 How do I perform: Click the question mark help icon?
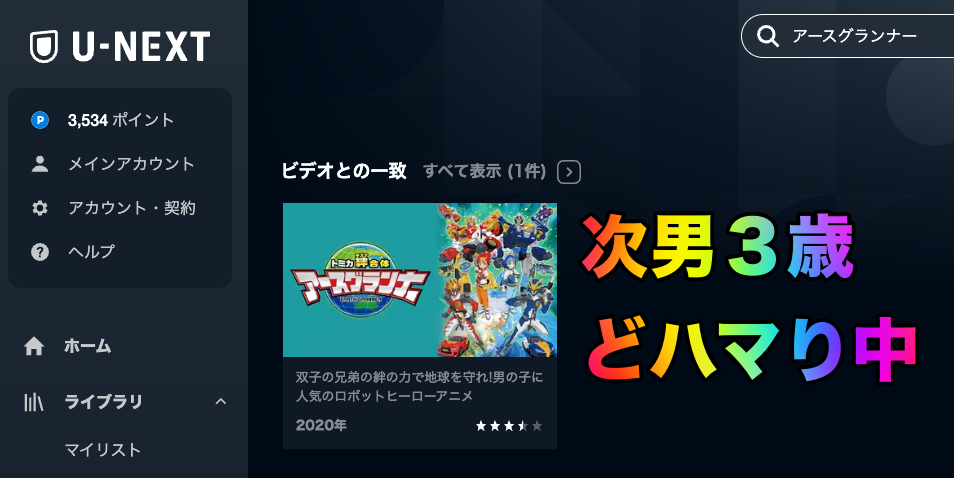pos(40,251)
